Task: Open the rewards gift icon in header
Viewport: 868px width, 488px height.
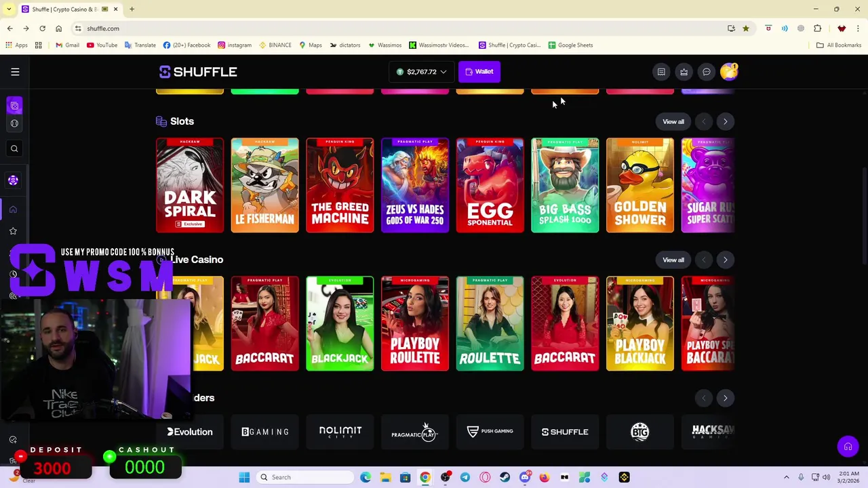Action: click(684, 72)
